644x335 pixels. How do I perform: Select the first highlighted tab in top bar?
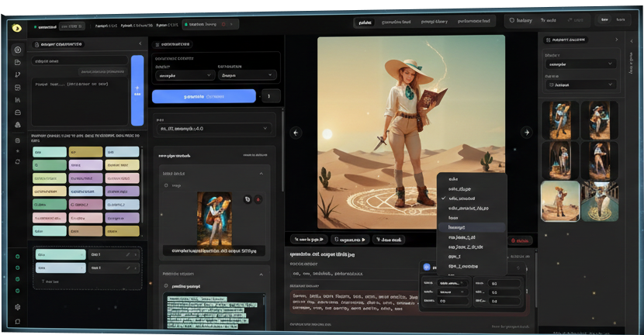(365, 22)
